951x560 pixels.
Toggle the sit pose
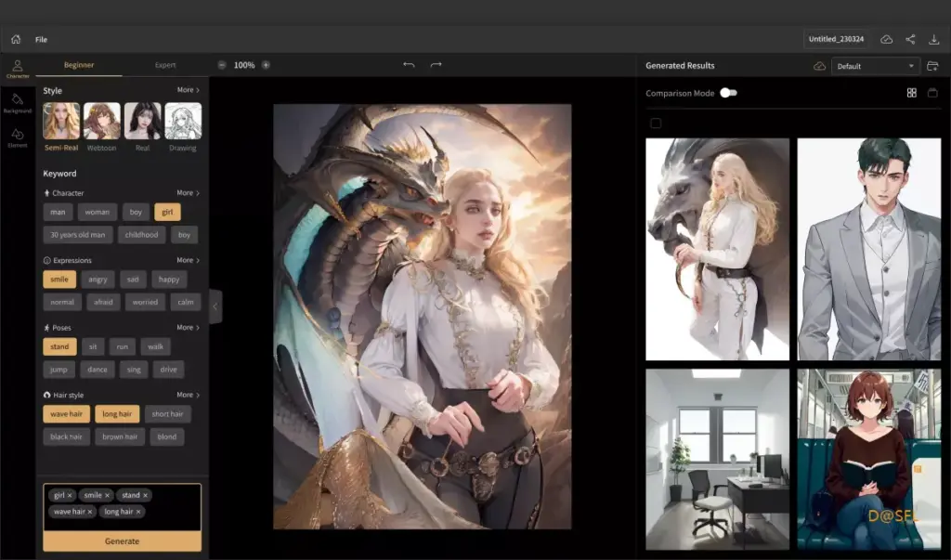click(93, 346)
